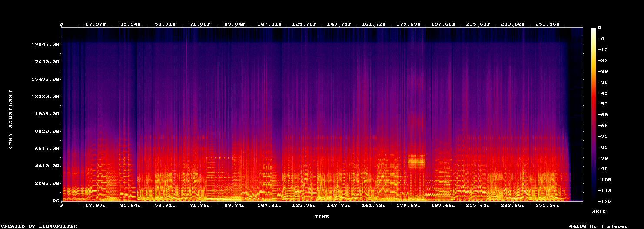
Task: Click 215.63s on the bottom time axis
Action: click(x=478, y=206)
